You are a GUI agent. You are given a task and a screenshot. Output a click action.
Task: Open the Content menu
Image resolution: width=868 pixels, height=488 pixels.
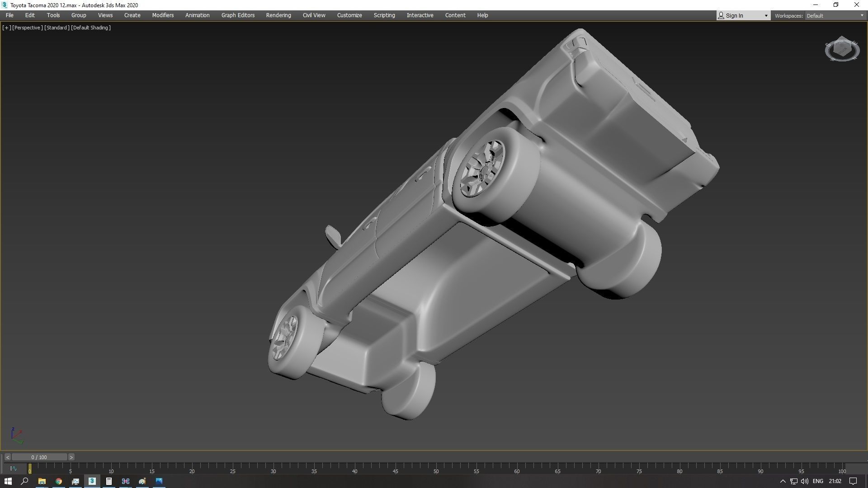(455, 15)
